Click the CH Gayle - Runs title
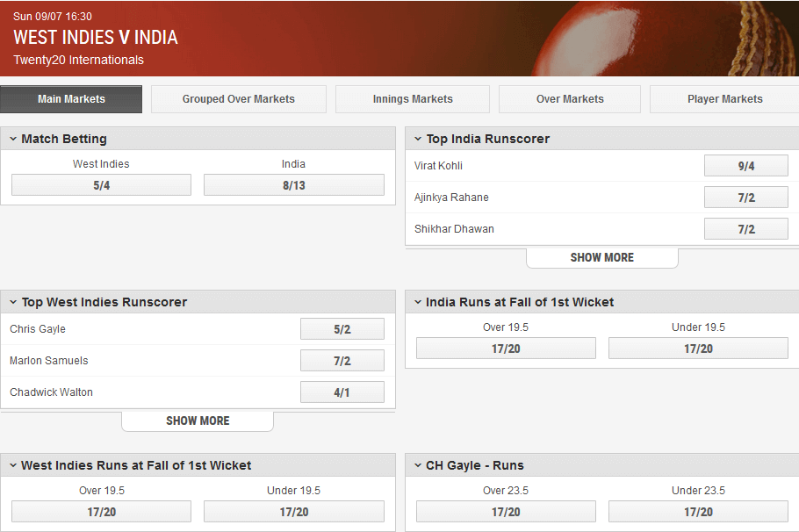This screenshot has width=799, height=532. [475, 465]
